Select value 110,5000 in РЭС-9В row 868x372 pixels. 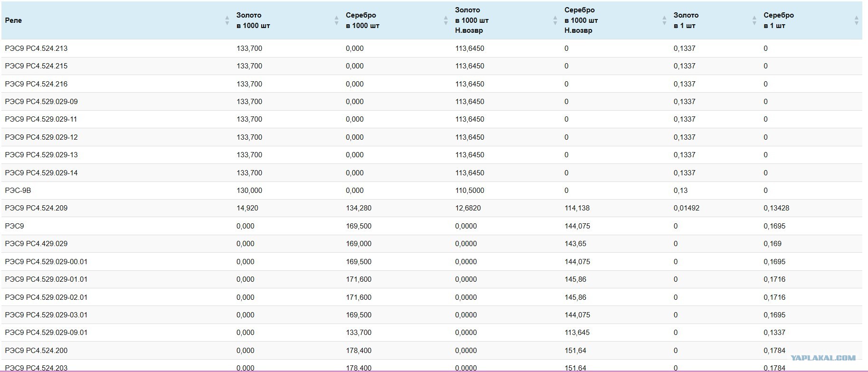pos(470,191)
